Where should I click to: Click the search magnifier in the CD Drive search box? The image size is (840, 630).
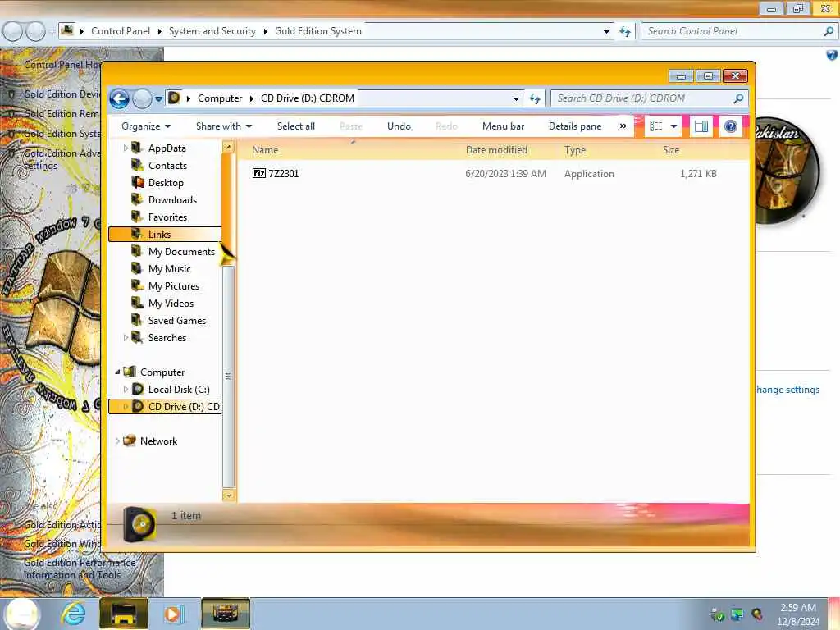point(739,98)
